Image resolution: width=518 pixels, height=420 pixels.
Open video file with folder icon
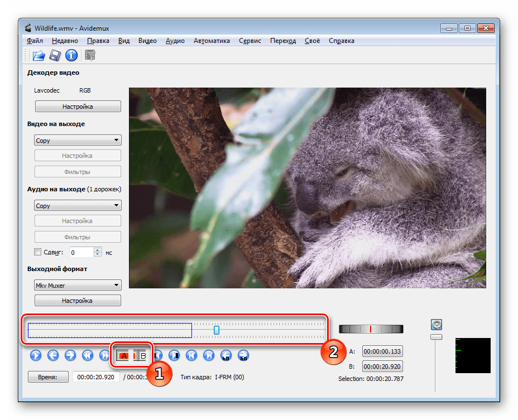39,55
